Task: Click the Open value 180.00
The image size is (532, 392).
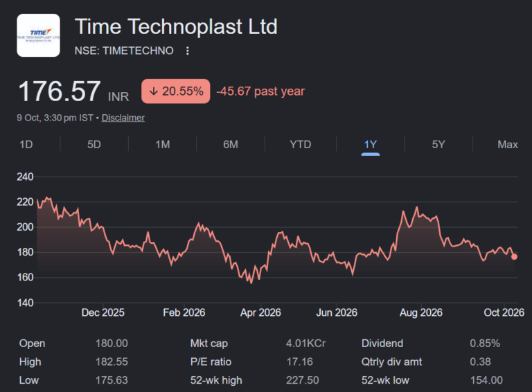Action: point(112,343)
